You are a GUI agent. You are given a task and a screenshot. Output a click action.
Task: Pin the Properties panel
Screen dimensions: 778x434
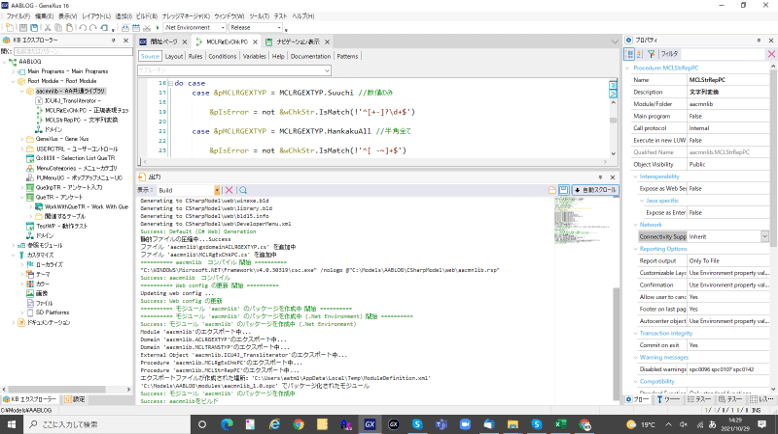tap(758, 40)
